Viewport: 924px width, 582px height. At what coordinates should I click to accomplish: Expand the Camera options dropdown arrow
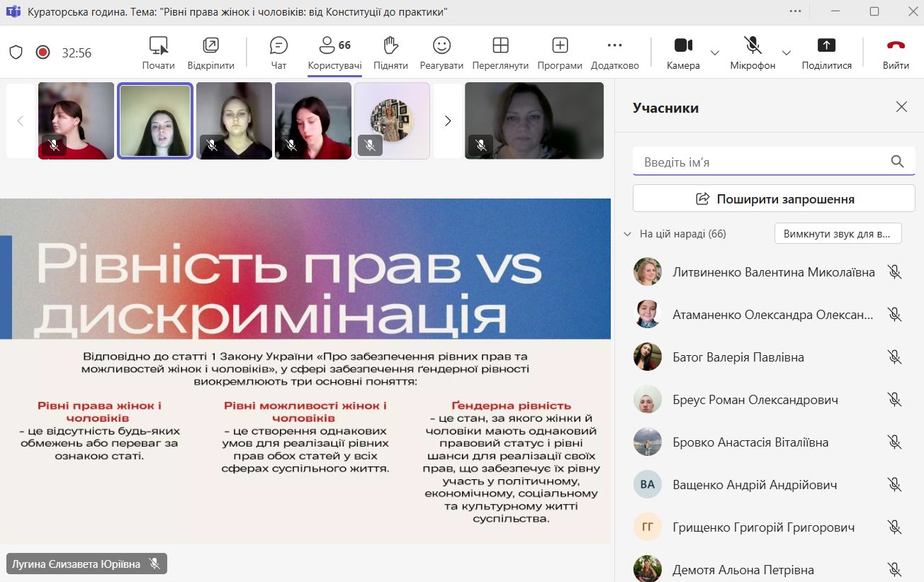pyautogui.click(x=715, y=53)
